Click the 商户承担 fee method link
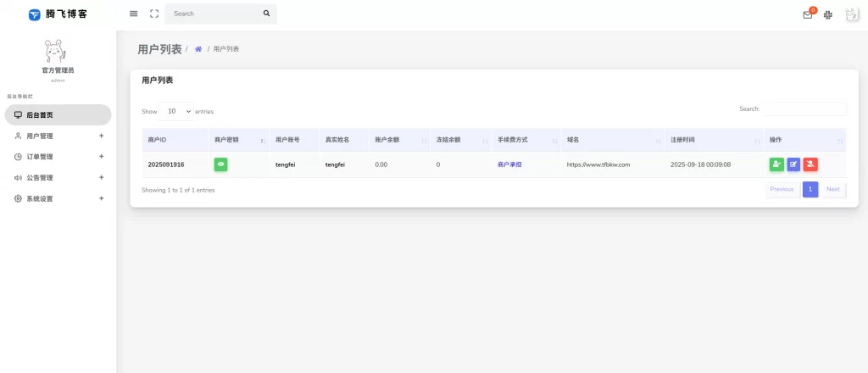Screen dimensions: 868x373 click(x=509, y=164)
